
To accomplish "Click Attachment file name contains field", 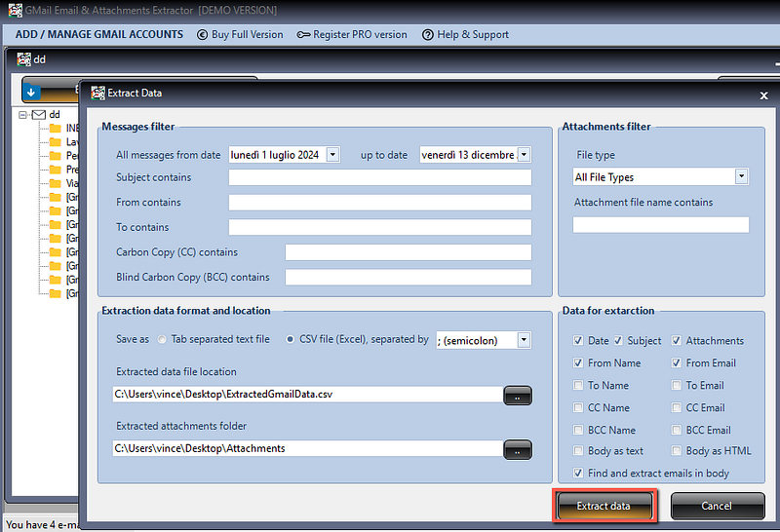I will point(661,225).
